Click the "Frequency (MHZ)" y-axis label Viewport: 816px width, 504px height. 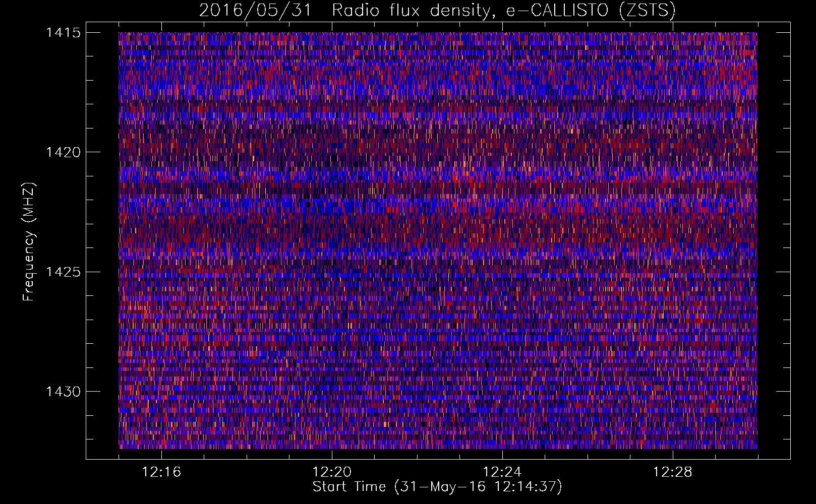point(29,241)
